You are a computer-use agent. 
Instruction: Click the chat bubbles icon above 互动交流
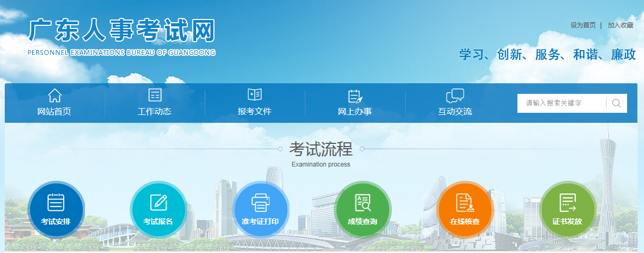click(455, 96)
